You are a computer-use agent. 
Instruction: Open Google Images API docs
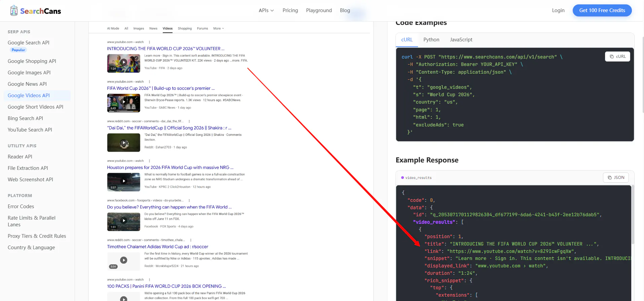29,73
